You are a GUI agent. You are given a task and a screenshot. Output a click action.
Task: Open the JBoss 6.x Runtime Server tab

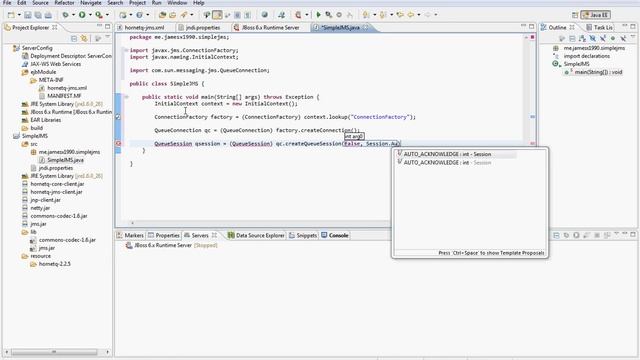(270, 27)
